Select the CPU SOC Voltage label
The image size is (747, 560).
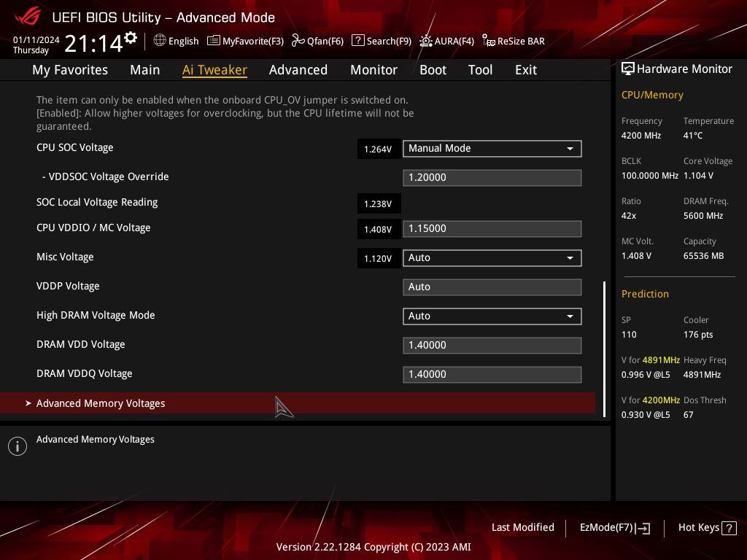(75, 147)
